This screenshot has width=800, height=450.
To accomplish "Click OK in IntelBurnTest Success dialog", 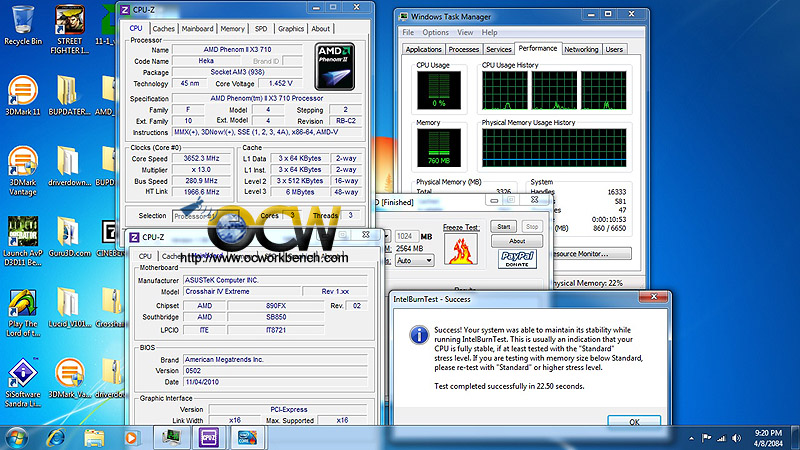I will coord(634,421).
